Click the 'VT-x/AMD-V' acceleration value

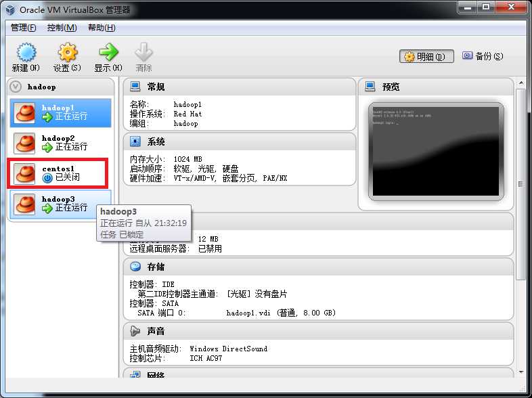click(195, 178)
